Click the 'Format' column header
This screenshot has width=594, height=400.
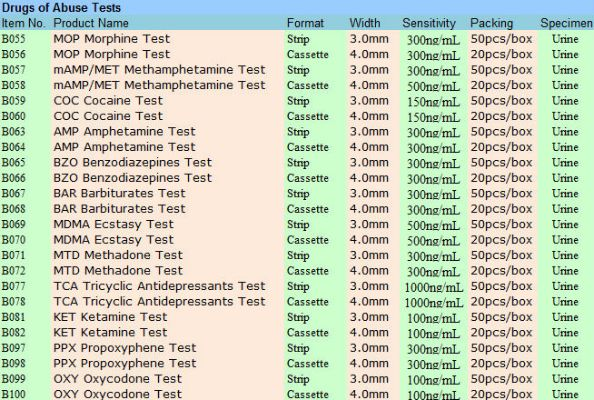pyautogui.click(x=305, y=23)
